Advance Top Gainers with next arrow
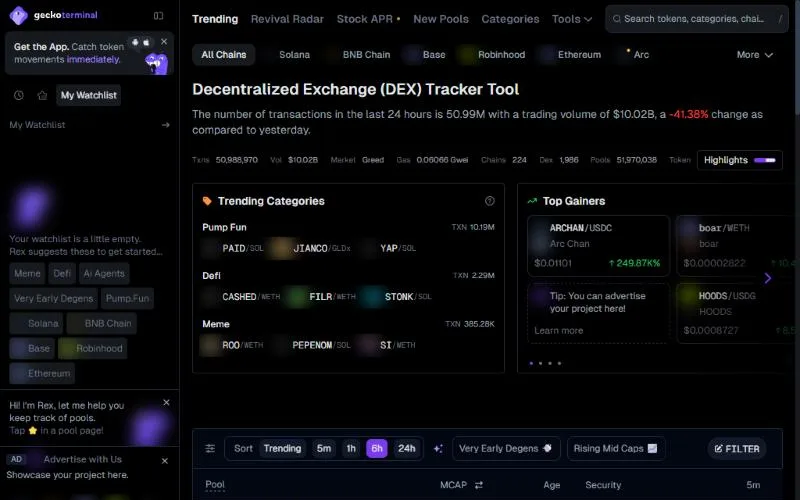 tap(768, 278)
